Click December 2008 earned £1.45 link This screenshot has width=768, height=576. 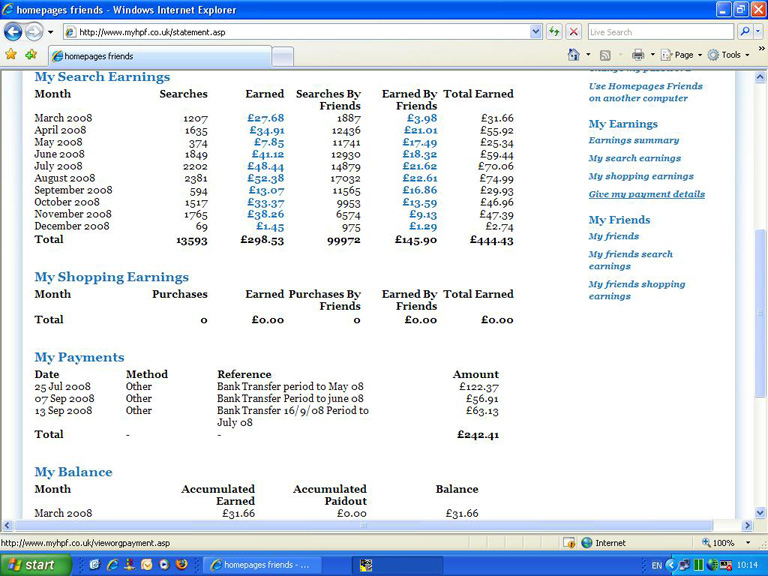click(x=270, y=226)
